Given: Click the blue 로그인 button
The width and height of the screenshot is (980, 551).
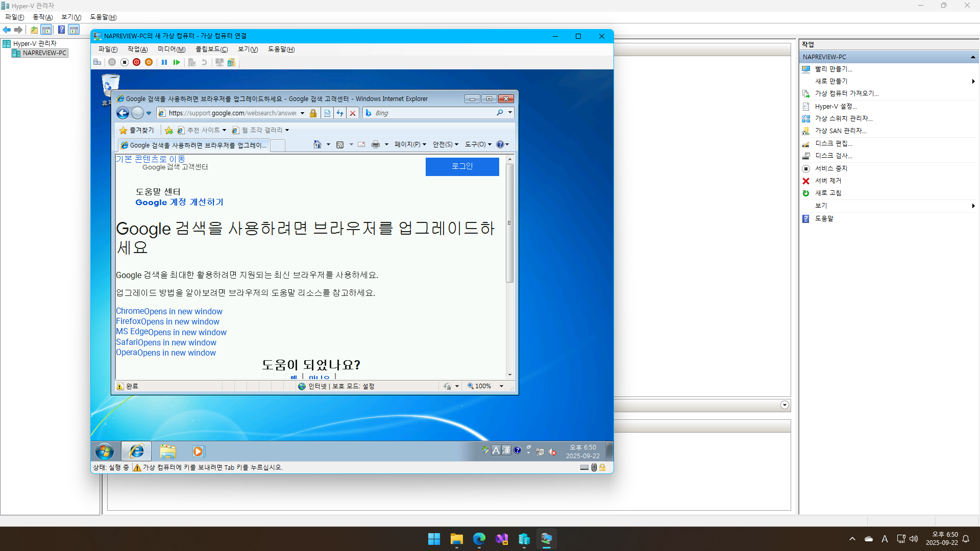Looking at the screenshot, I should (x=462, y=166).
